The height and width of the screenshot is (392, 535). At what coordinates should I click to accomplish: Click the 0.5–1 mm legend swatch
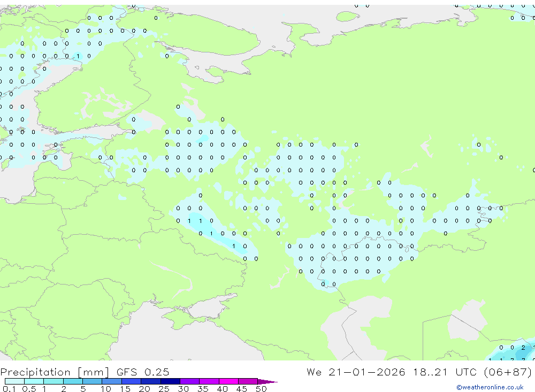coord(34,381)
